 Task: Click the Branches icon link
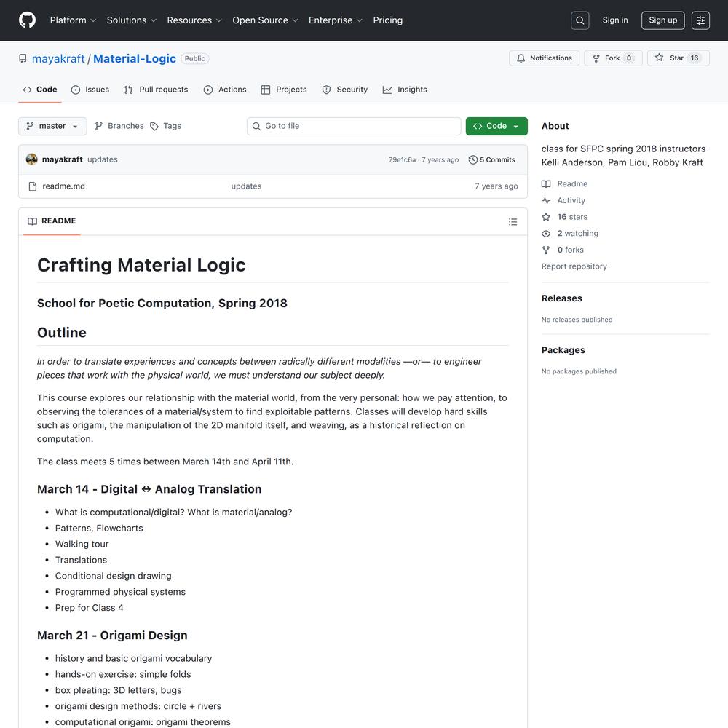tap(99, 127)
